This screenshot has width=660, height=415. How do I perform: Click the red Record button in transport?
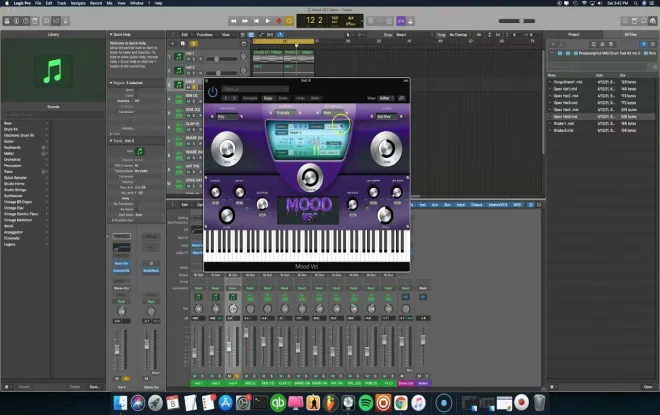[278, 21]
